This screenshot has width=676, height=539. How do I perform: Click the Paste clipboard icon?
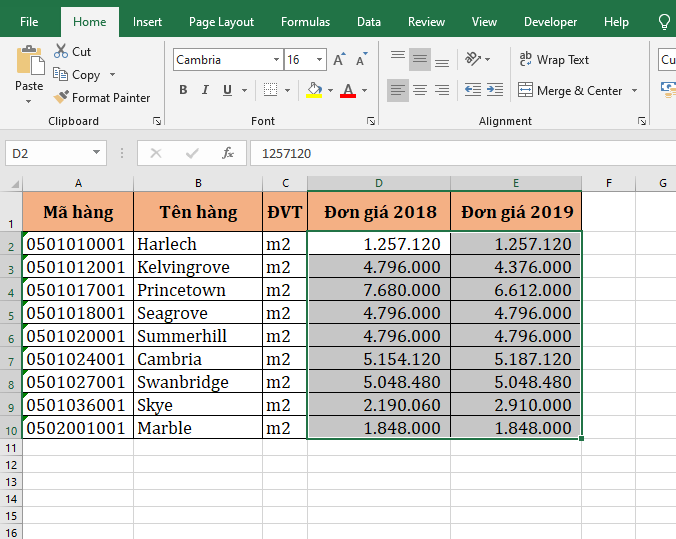pyautogui.click(x=29, y=63)
